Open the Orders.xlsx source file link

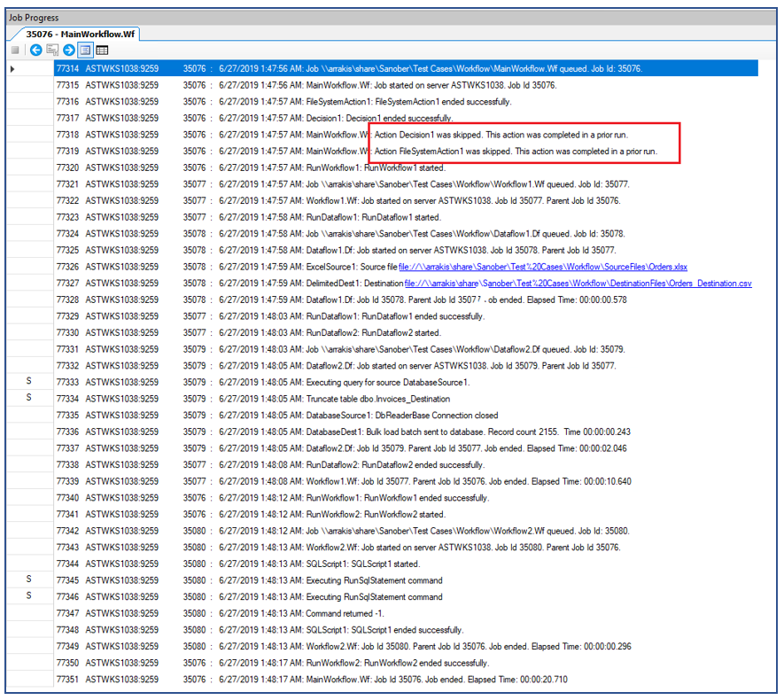pos(542,267)
